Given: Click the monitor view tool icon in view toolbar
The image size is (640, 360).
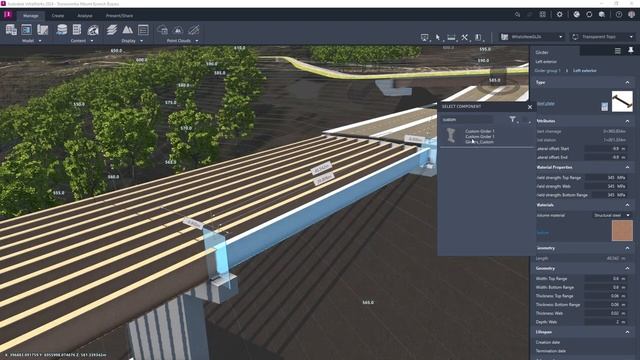Looking at the screenshot, I should (424, 37).
